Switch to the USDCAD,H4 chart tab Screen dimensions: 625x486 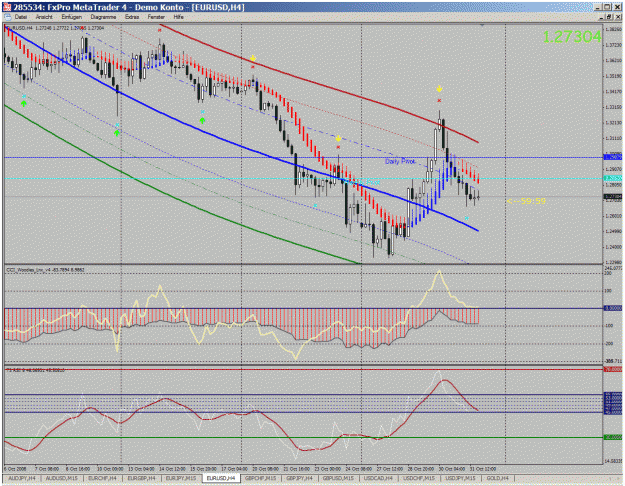click(x=378, y=478)
